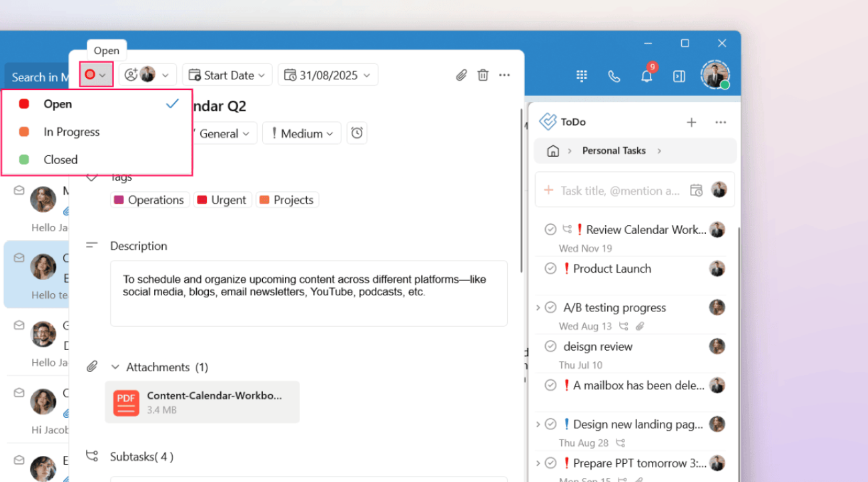
Task: Mark A/B testing progress complete
Action: coord(550,307)
